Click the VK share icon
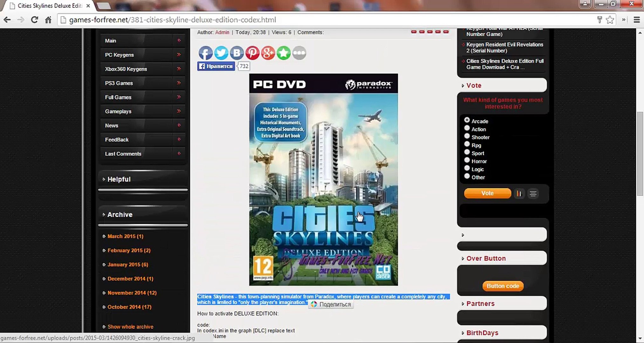The width and height of the screenshot is (644, 343). coord(236,53)
